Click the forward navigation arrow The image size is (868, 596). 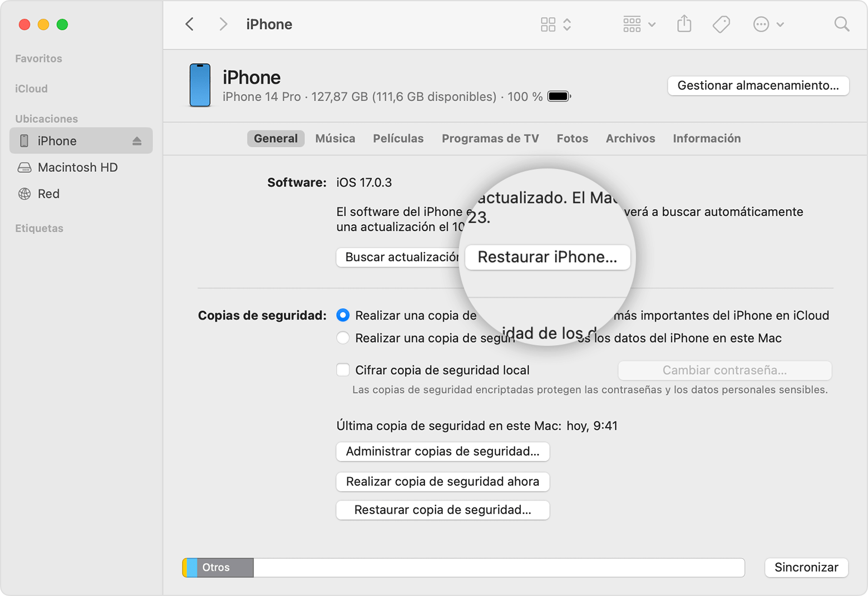[223, 24]
